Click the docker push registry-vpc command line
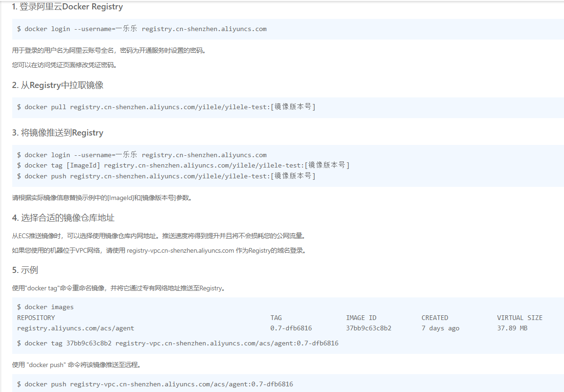This screenshot has width=564, height=392. point(155,384)
